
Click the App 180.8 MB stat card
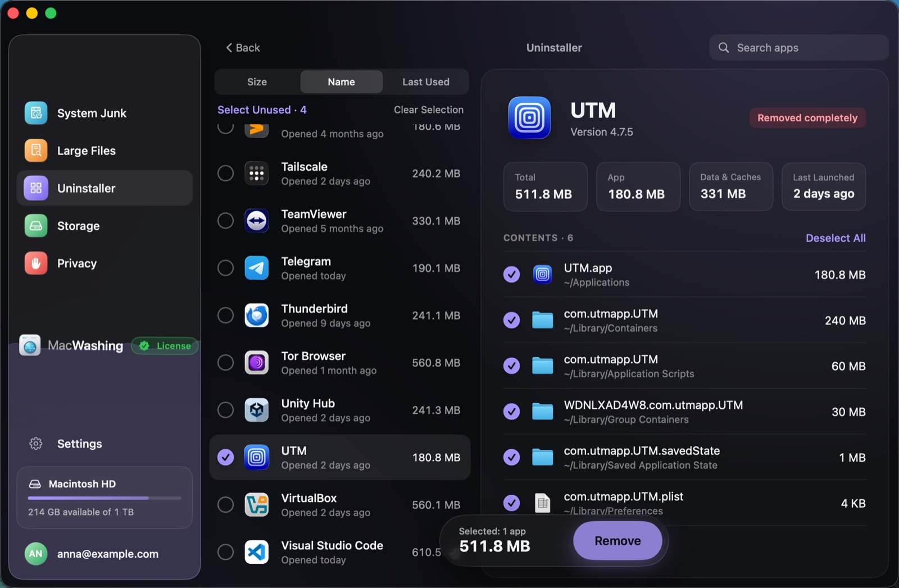click(x=638, y=186)
